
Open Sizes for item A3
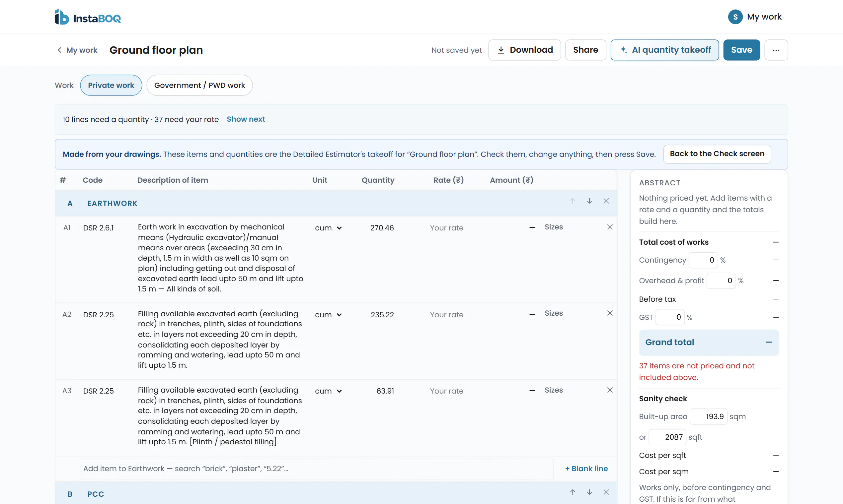point(554,390)
